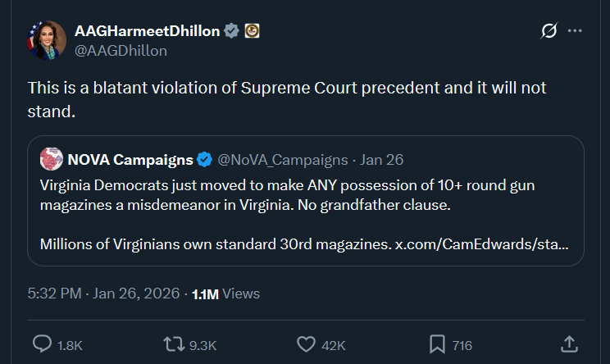610x364 pixels.
Task: Click the NOVA Campaigns verified checkmark
Action: coord(204,159)
